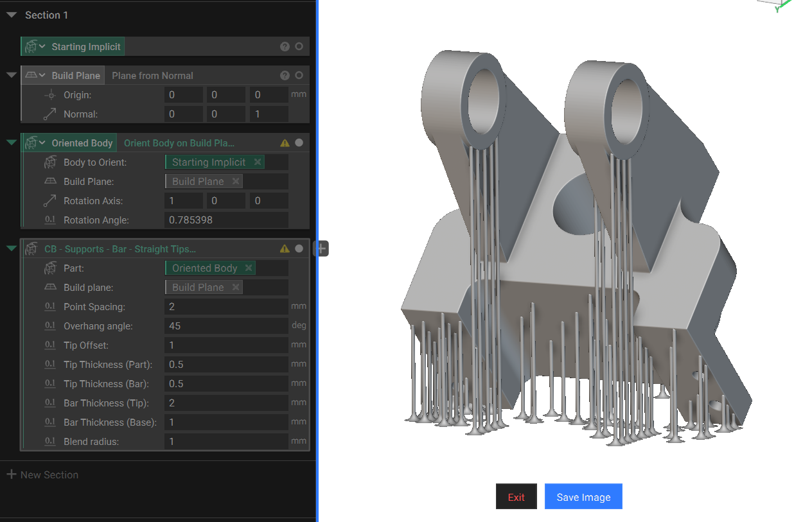Edit Blend radius value field
This screenshot has height=522, width=812.
(x=226, y=442)
